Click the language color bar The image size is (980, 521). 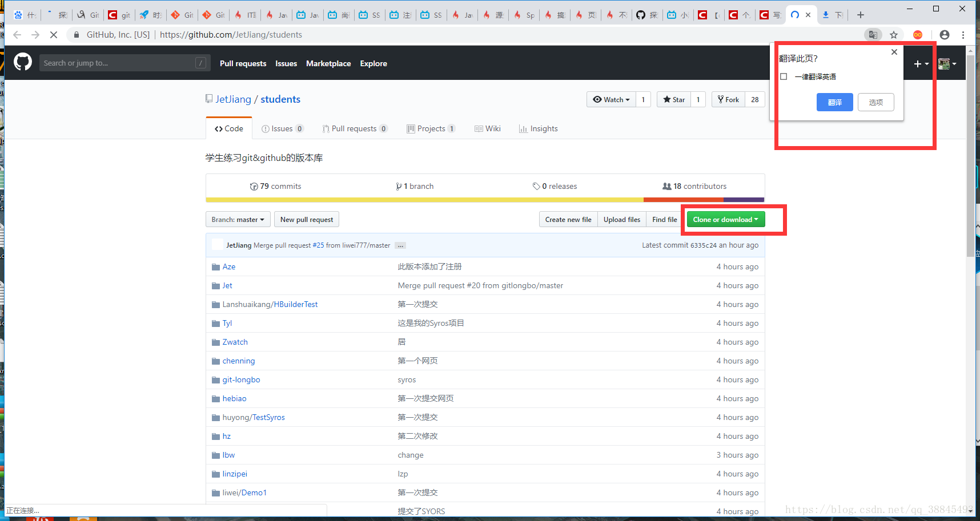[x=485, y=200]
